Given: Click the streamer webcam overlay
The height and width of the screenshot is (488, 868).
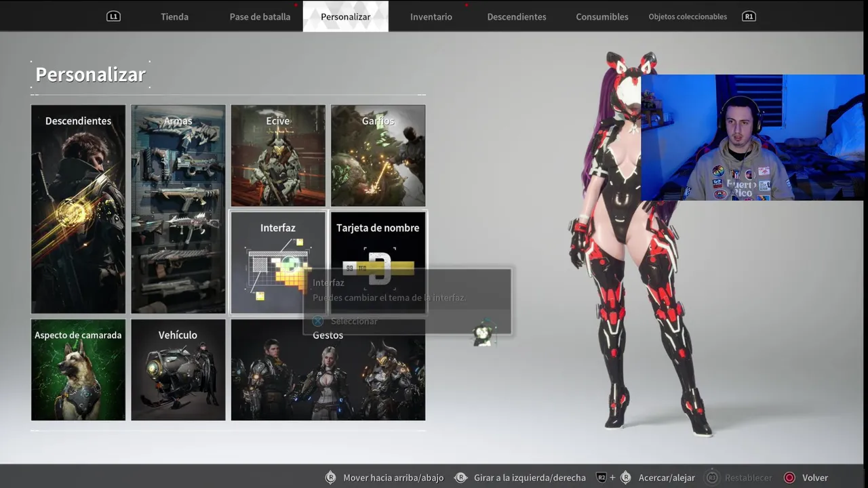Looking at the screenshot, I should pyautogui.click(x=753, y=138).
